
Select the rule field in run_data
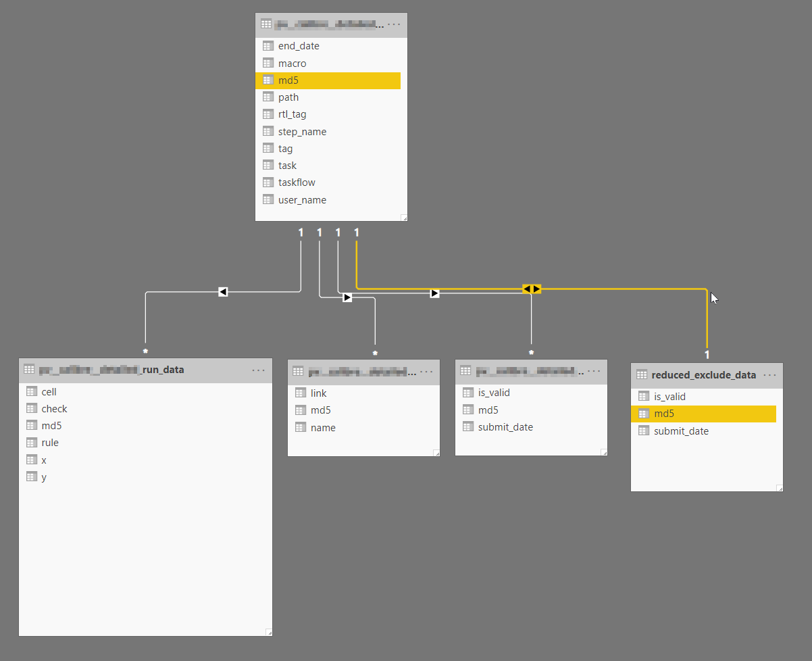click(142, 443)
